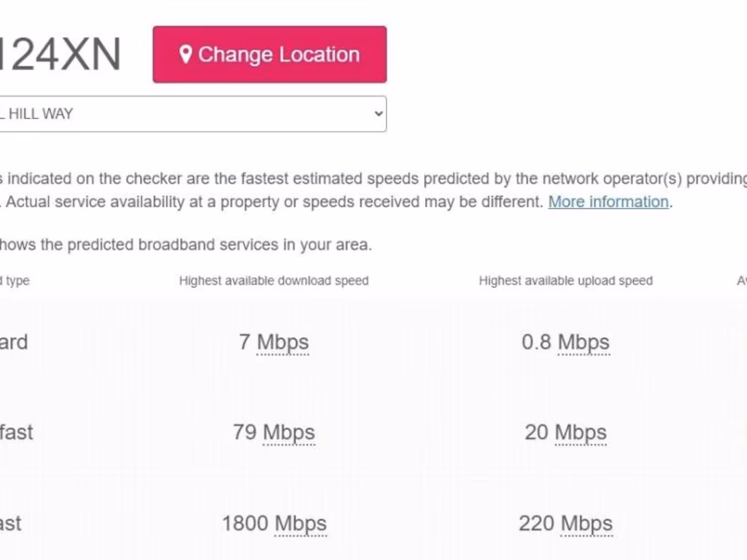Screen dimensions: 747x560
Task: Select the 20 Mbps upload value
Action: click(x=565, y=432)
